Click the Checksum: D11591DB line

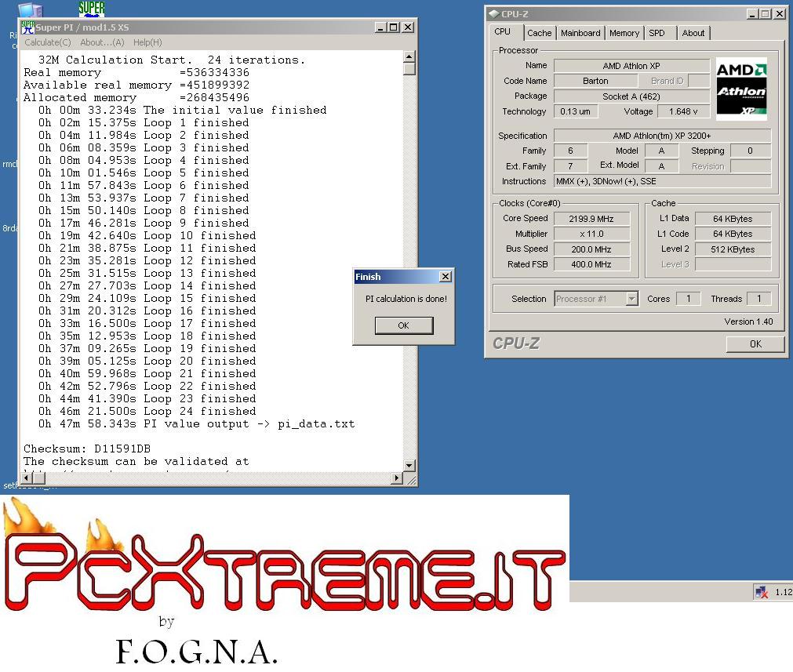tap(87, 449)
